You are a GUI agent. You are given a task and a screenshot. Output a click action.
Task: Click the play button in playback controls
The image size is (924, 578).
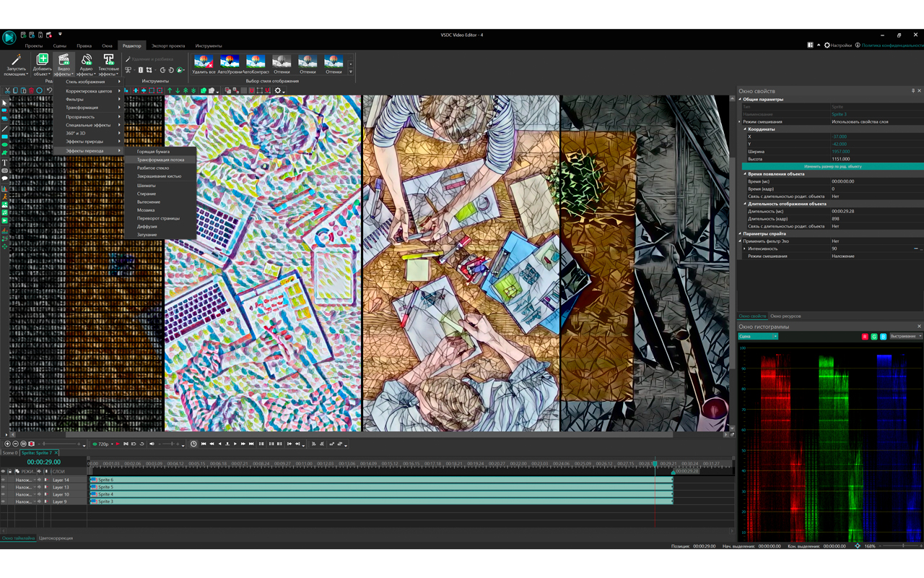click(x=235, y=444)
